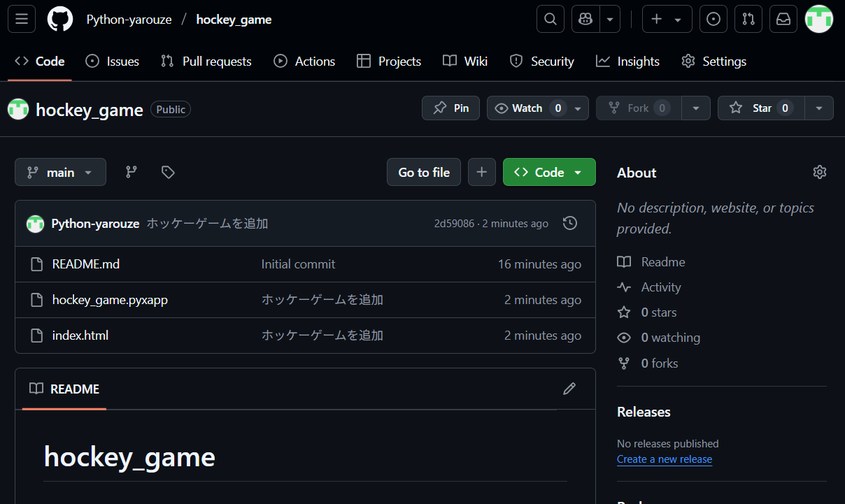Select the README tab in the file viewer
This screenshot has height=504, width=845.
click(64, 389)
